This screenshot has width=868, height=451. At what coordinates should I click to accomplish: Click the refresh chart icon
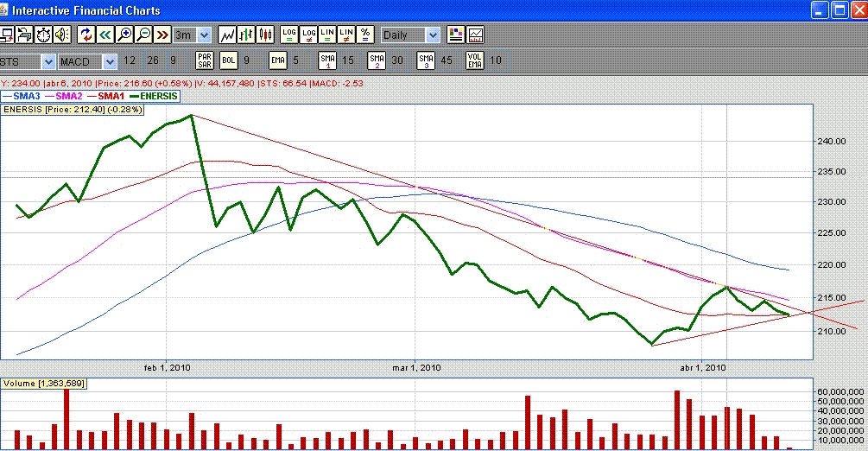[86, 35]
